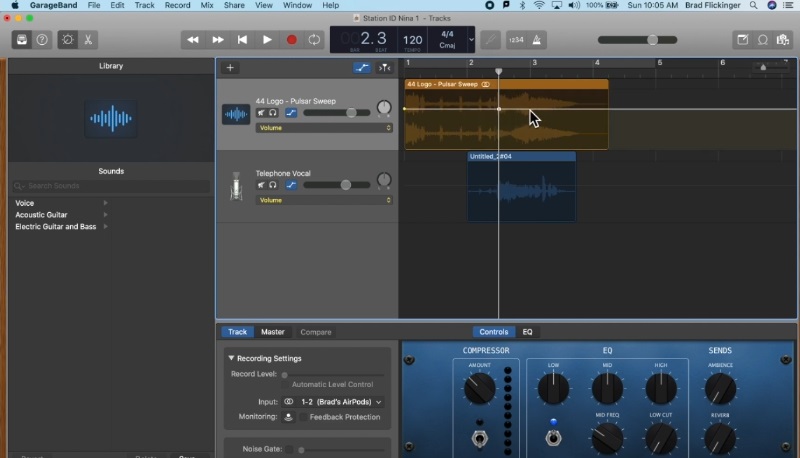The image size is (800, 458).
Task: Click Telephone Vocal volume slider
Action: point(337,185)
